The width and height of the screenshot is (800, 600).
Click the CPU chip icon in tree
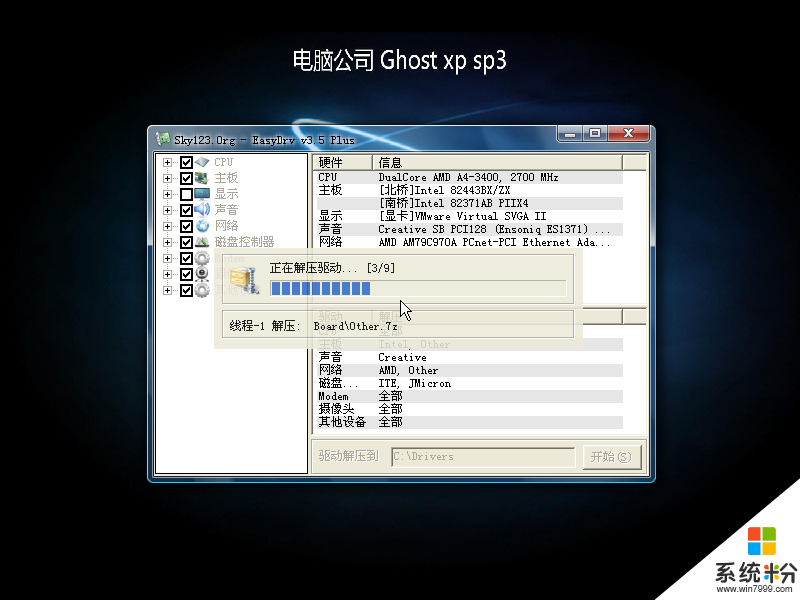click(202, 162)
